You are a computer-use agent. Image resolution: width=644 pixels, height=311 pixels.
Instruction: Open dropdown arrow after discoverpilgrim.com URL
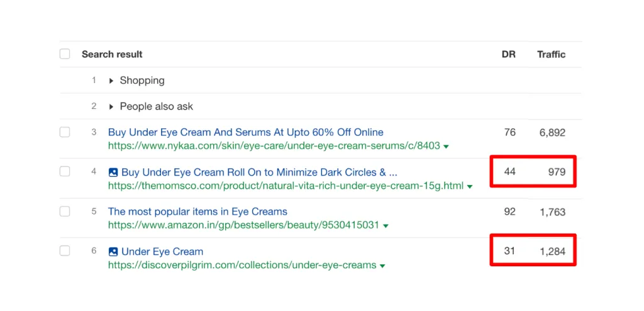pyautogui.click(x=382, y=266)
